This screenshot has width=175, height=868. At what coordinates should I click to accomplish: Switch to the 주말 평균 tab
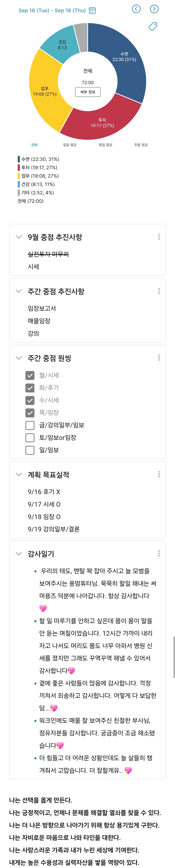point(141,145)
